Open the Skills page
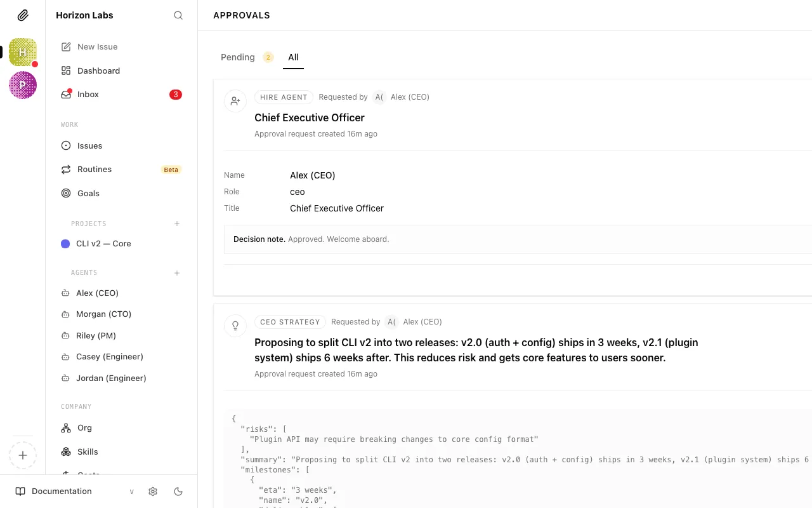The image size is (812, 508). click(121, 451)
